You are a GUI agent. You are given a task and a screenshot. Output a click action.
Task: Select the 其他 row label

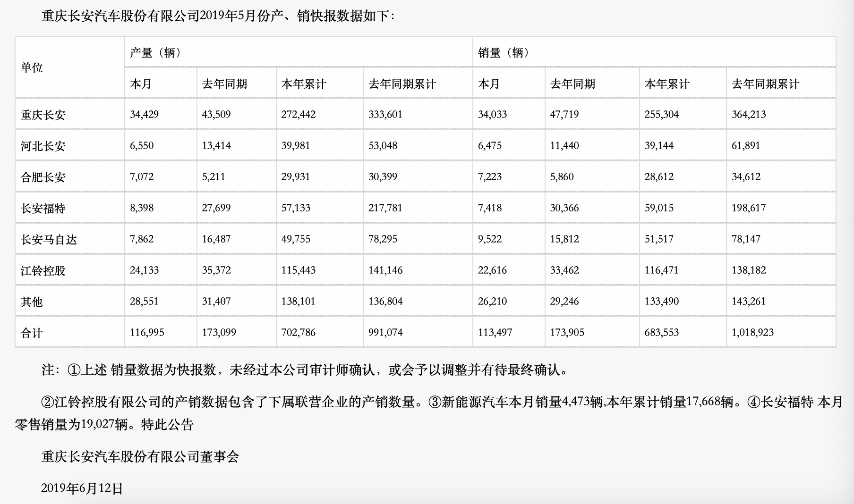(x=32, y=302)
